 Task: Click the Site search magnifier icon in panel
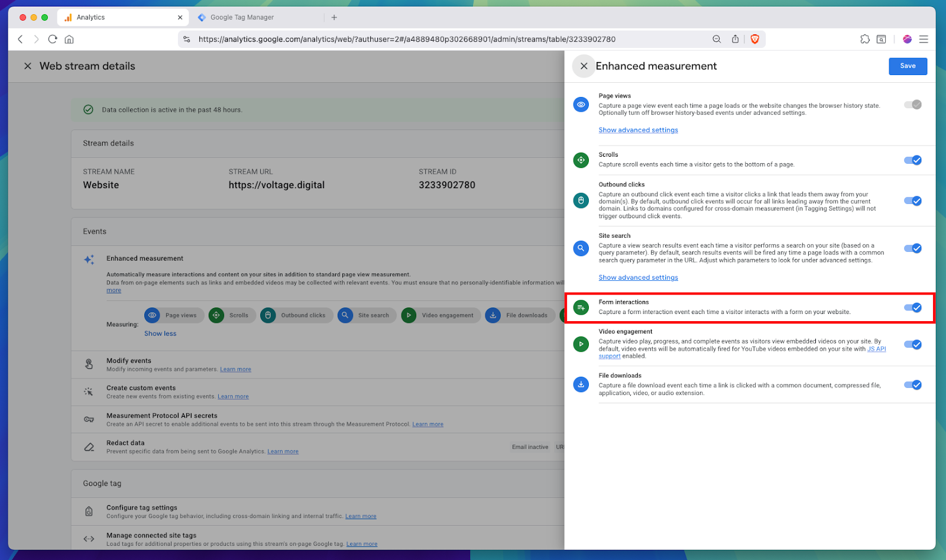pyautogui.click(x=581, y=248)
